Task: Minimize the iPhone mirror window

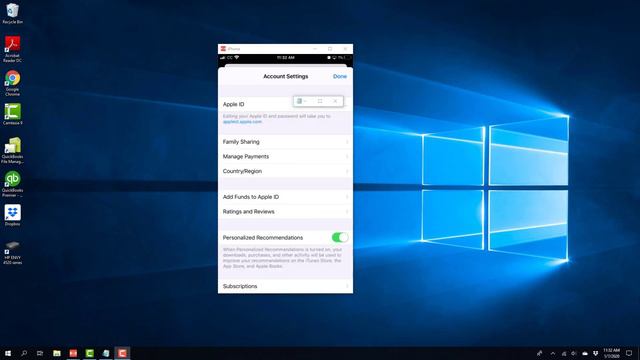Action: [x=315, y=49]
